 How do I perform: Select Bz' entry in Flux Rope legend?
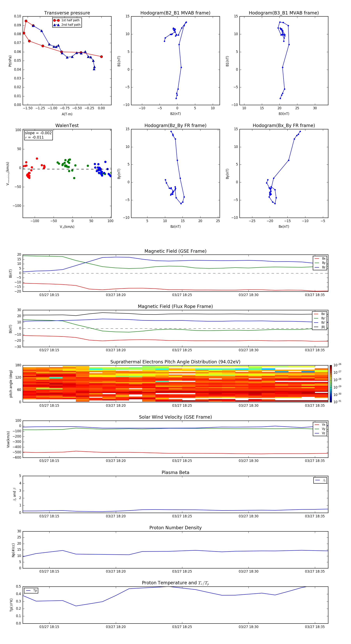pyautogui.click(x=320, y=323)
